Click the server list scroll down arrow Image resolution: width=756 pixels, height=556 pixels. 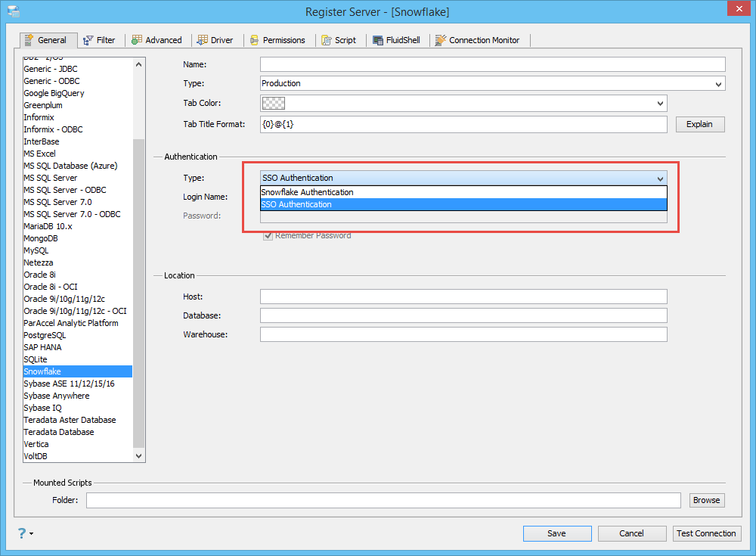pyautogui.click(x=138, y=455)
